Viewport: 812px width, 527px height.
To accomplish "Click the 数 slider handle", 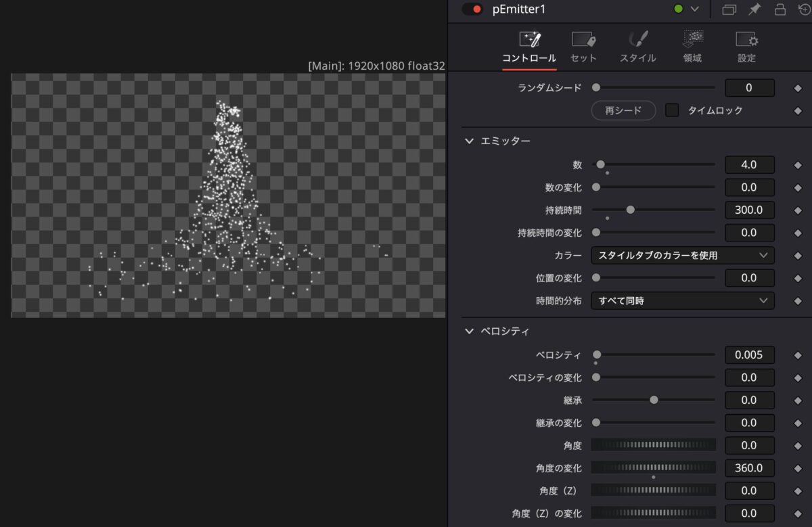I will click(600, 164).
